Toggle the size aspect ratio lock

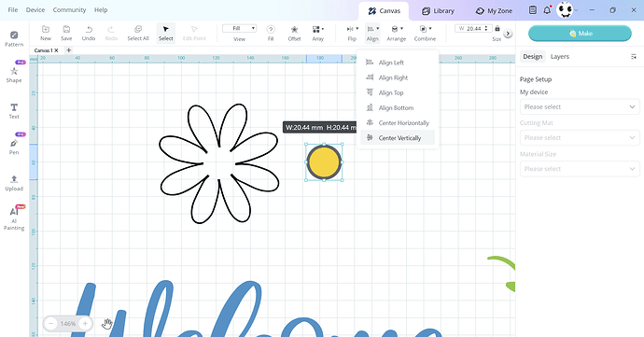click(x=497, y=28)
